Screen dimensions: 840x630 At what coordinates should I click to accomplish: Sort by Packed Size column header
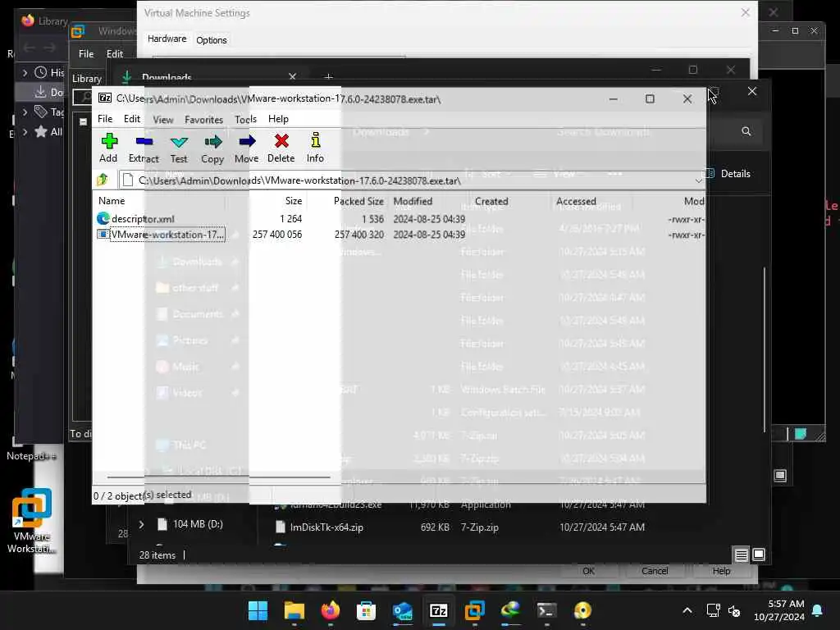pyautogui.click(x=358, y=202)
